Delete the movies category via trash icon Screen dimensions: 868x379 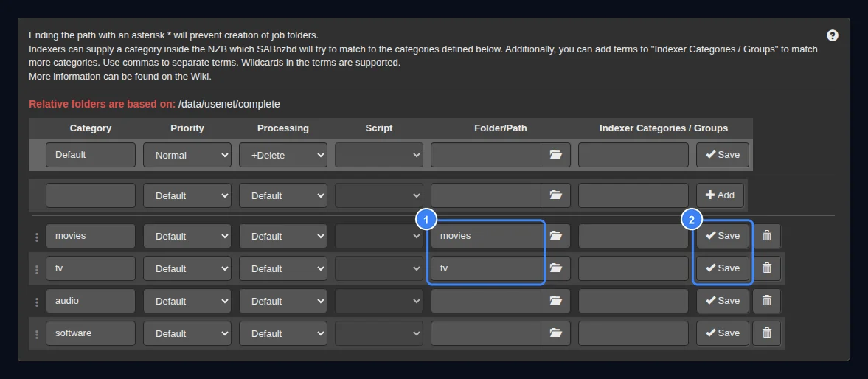[767, 236]
